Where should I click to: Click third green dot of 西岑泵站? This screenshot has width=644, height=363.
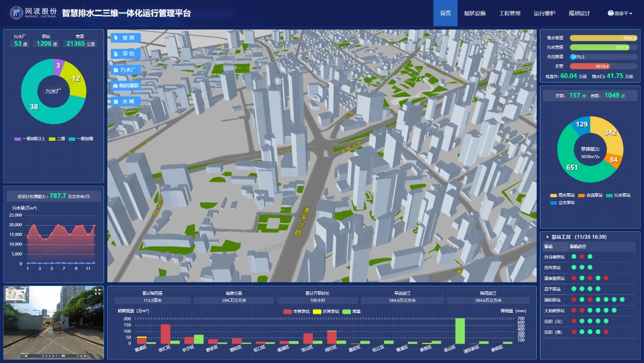[x=590, y=267]
